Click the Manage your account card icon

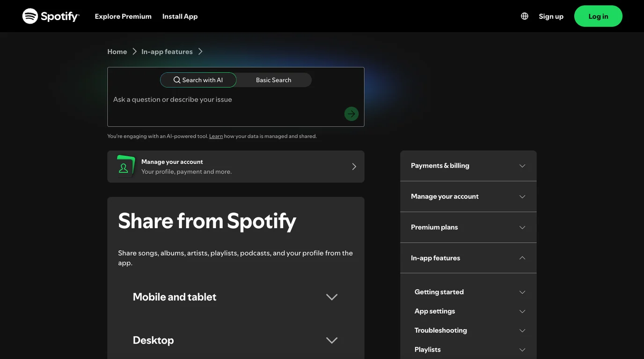(125, 166)
